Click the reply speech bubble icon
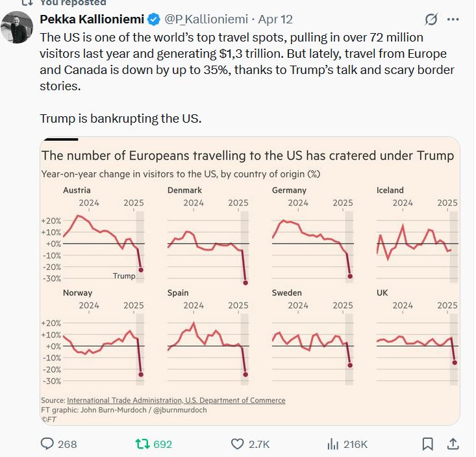This screenshot has height=457, width=476. [x=48, y=444]
